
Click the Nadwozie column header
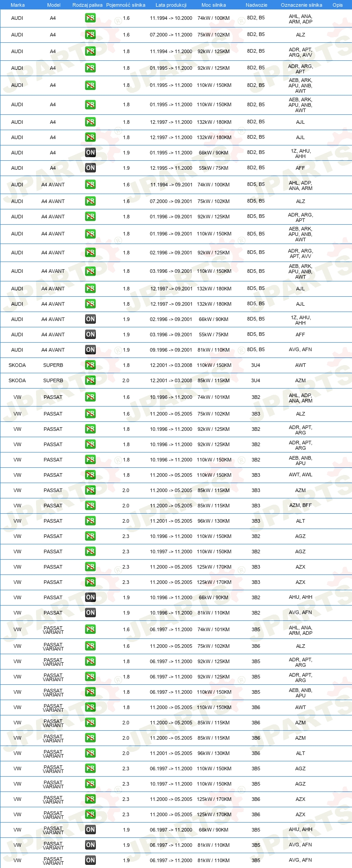click(257, 5)
